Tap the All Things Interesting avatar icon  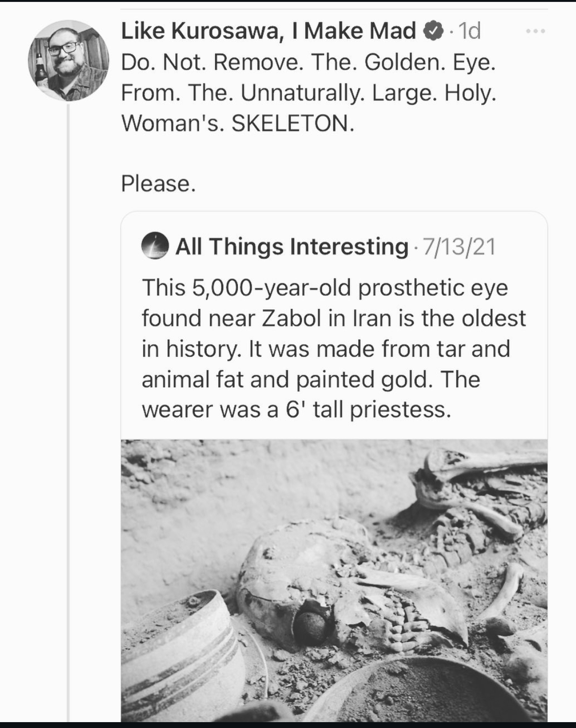[155, 246]
